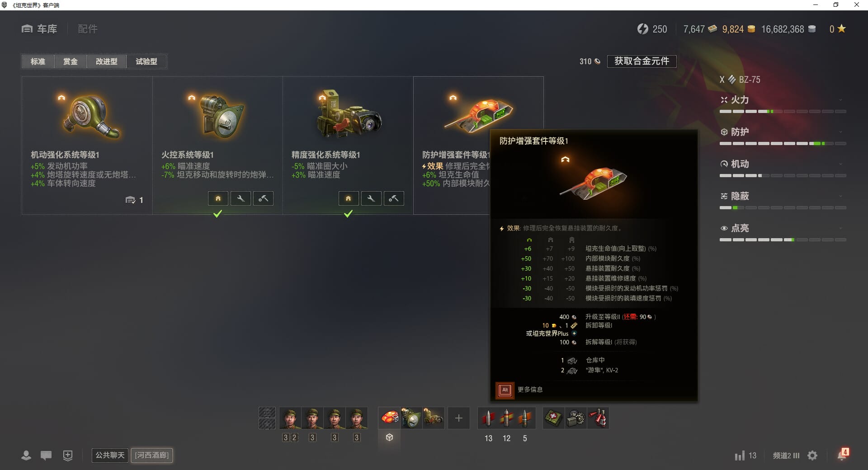The height and width of the screenshot is (470, 868).
Task: Click the 获取合金元件 button
Action: pyautogui.click(x=642, y=61)
